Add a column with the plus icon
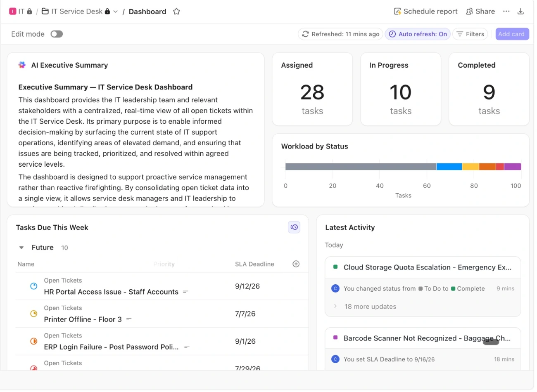 coord(296,264)
